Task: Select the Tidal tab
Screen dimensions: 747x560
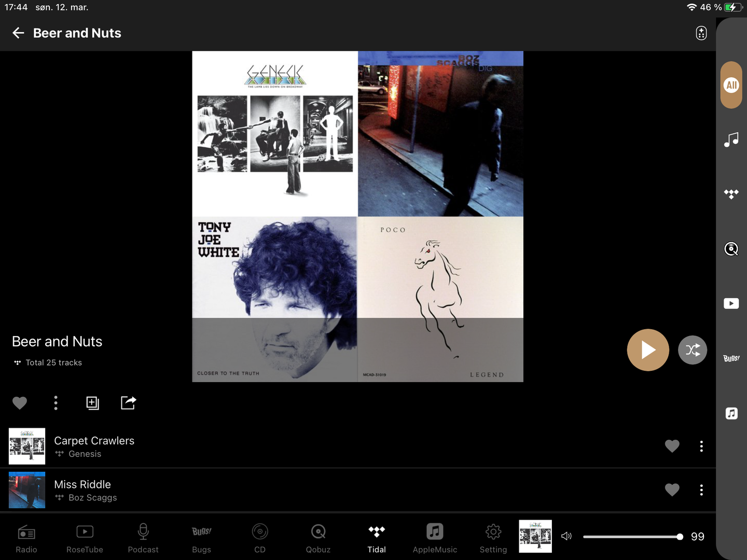Action: click(377, 538)
